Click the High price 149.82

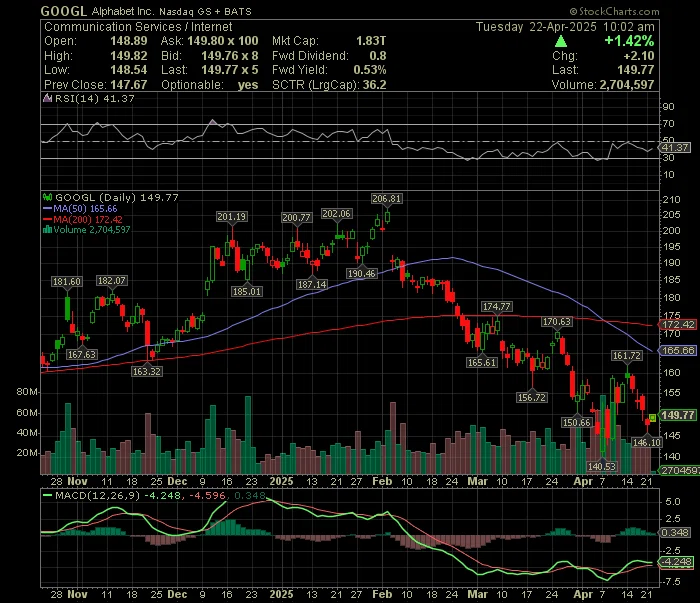(x=129, y=56)
